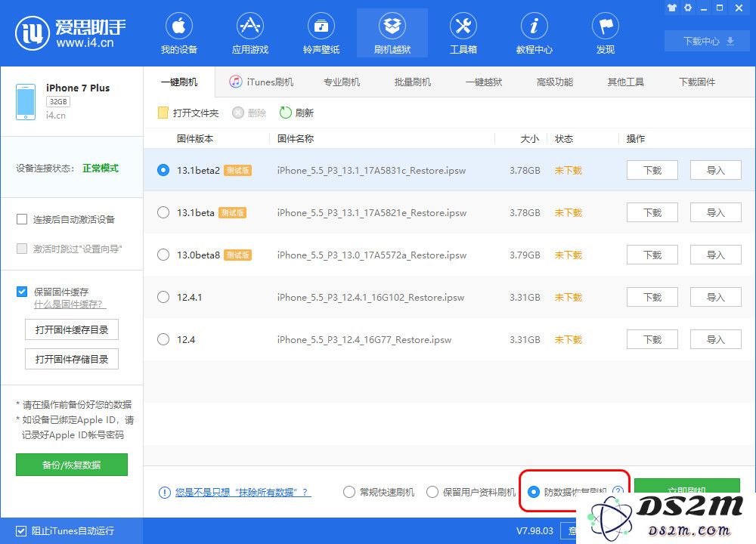Click the iPhone 7 Plus device image
The width and height of the screenshot is (756, 544).
[26, 102]
